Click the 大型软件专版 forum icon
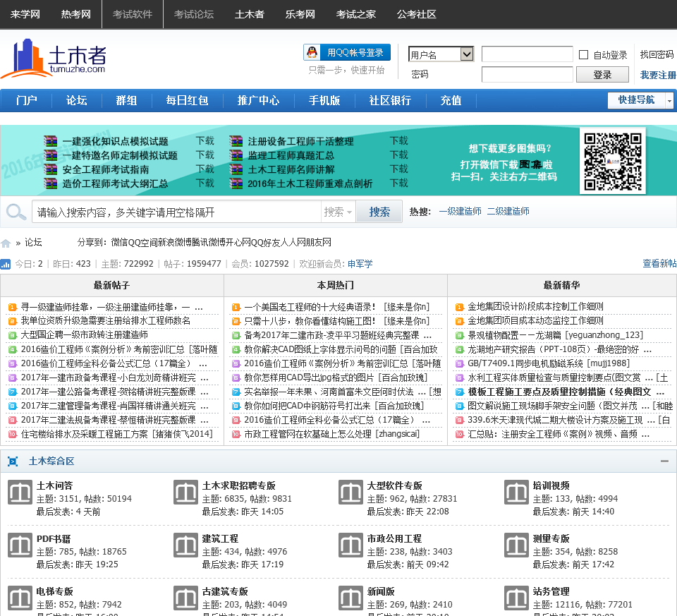 (x=350, y=493)
